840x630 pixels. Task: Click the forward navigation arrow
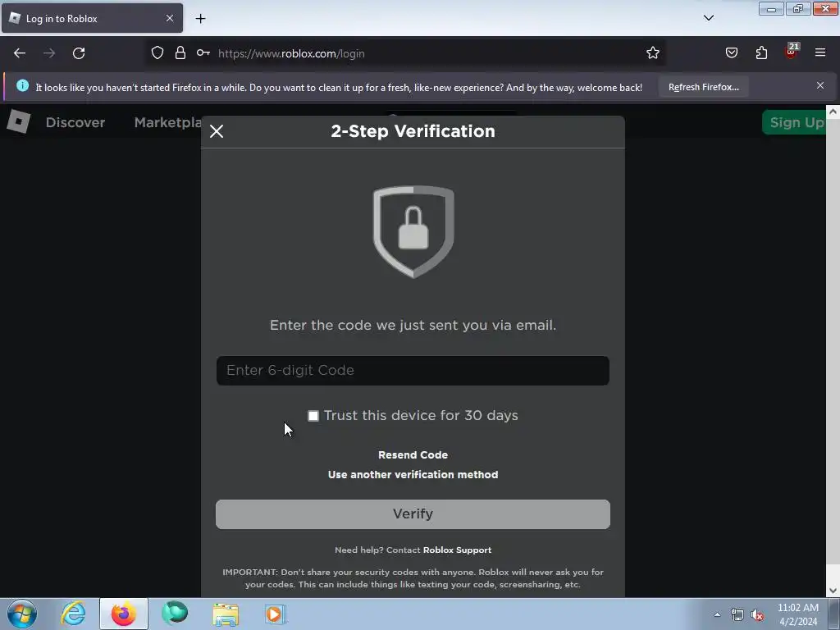pyautogui.click(x=49, y=53)
